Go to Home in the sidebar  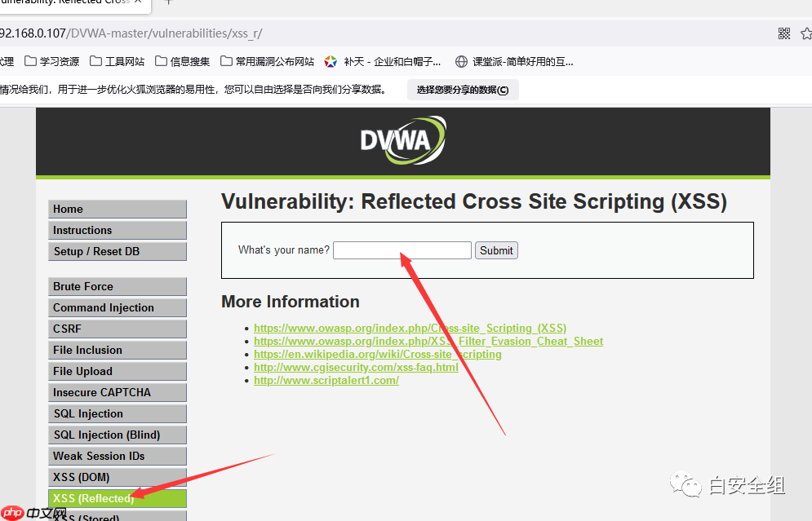(x=118, y=209)
